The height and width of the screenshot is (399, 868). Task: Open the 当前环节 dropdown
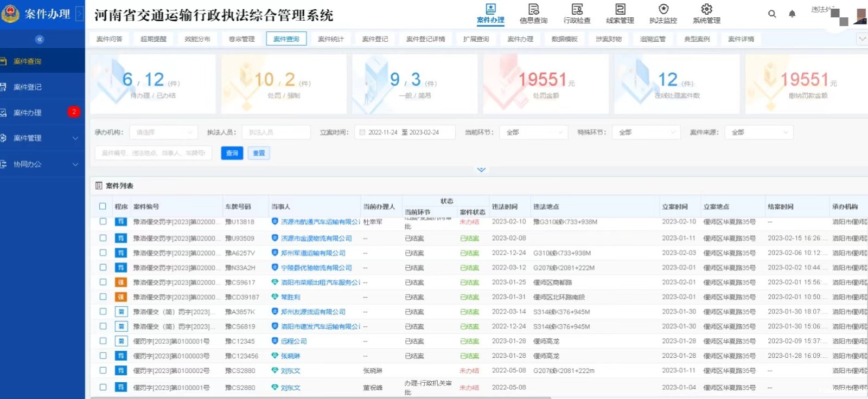534,132
